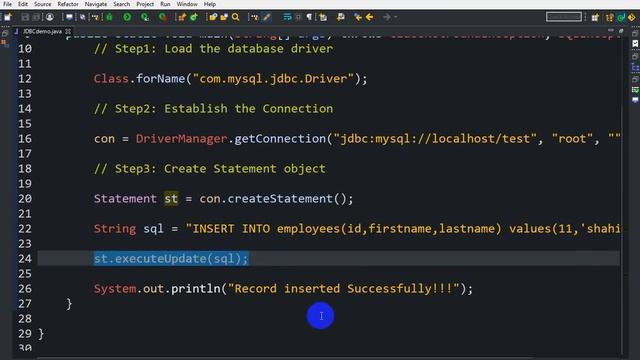Click the Console view icon in right trim
The height and width of the screenshot is (360, 640).
click(635, 100)
